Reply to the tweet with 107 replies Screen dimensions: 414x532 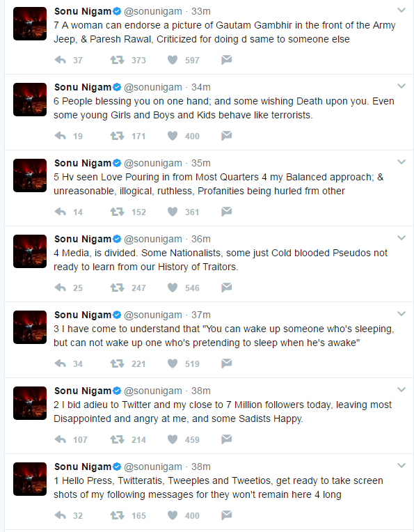pos(61,439)
